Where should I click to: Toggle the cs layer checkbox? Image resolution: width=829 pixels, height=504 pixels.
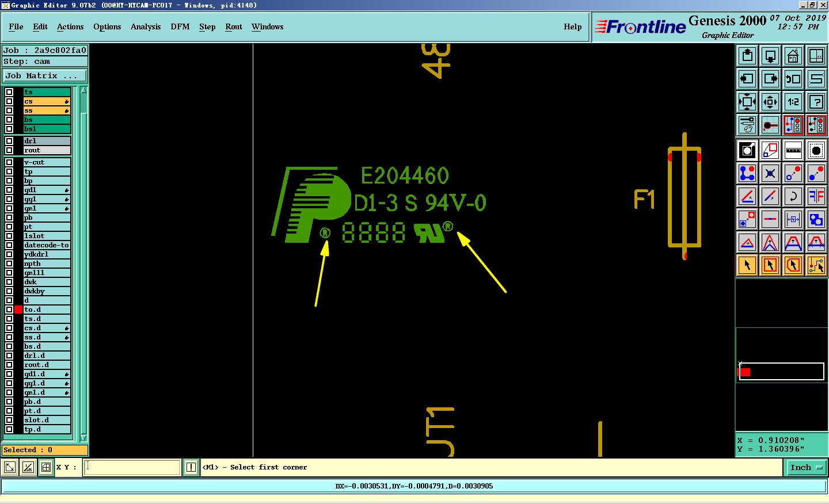pos(9,101)
